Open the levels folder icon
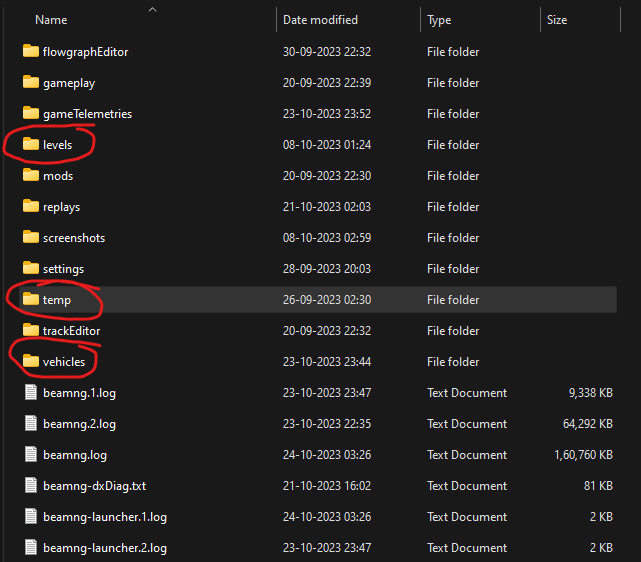Viewport: 641px width, 562px height. [x=30, y=145]
